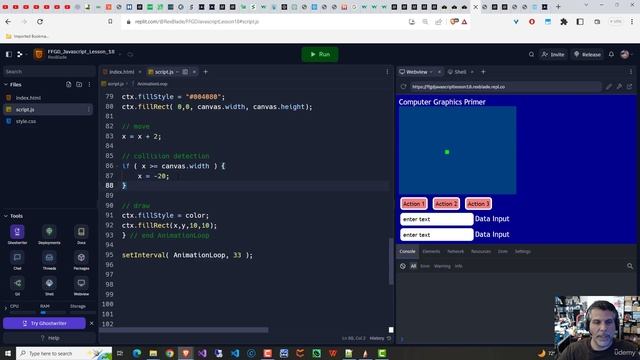Screen dimensions: 640x360
Task: Open the Shell tool in Tools panel
Action: click(x=49, y=286)
